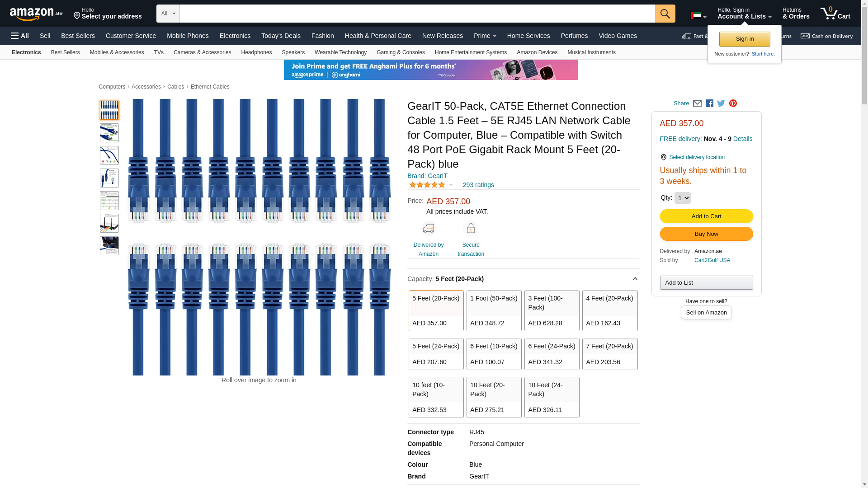Select the 1 Foot (50-Pack) option

pos(494,310)
